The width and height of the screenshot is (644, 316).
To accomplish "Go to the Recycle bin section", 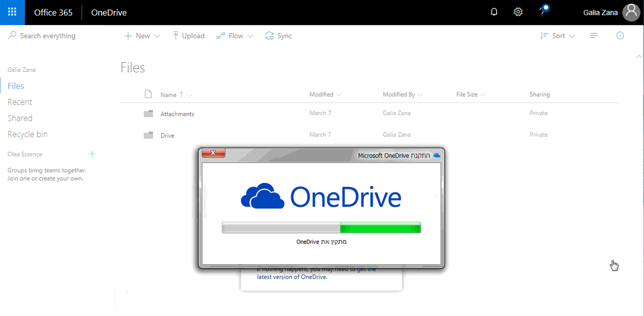I will pos(28,134).
